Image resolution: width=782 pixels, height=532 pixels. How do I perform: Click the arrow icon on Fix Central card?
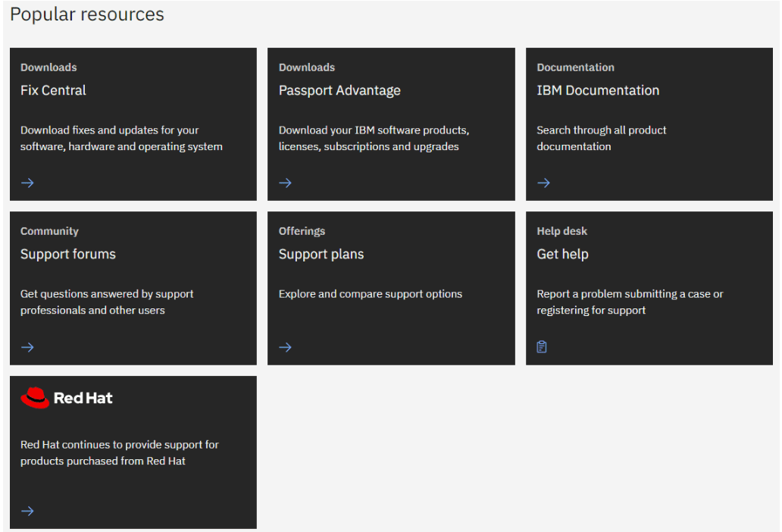[27, 183]
